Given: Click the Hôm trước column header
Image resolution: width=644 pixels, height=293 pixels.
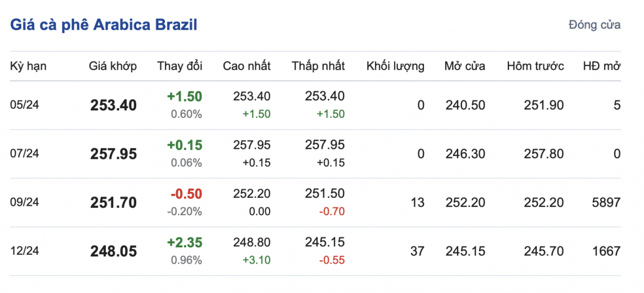Looking at the screenshot, I should click(x=535, y=66).
